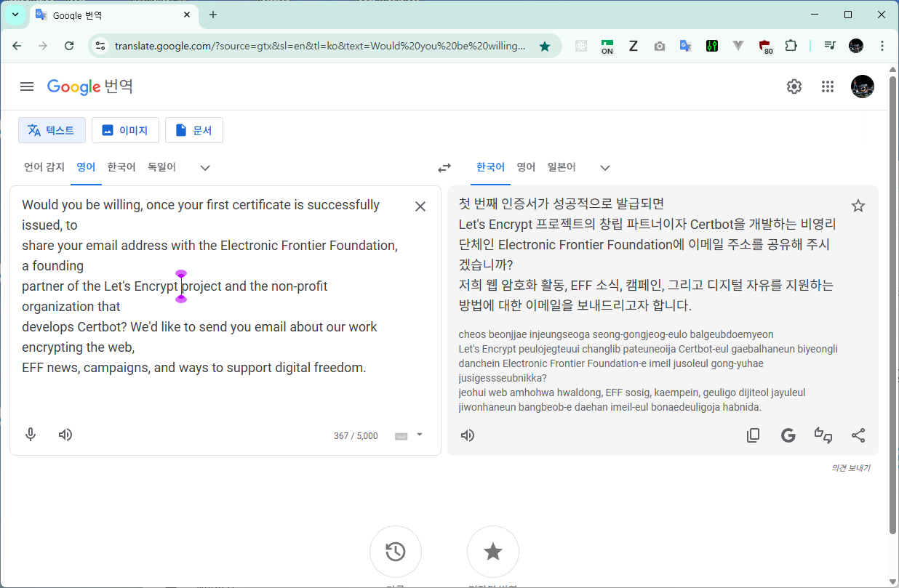Click the React devtools extension icon
Viewport: 899px width, 588px height.
point(581,46)
